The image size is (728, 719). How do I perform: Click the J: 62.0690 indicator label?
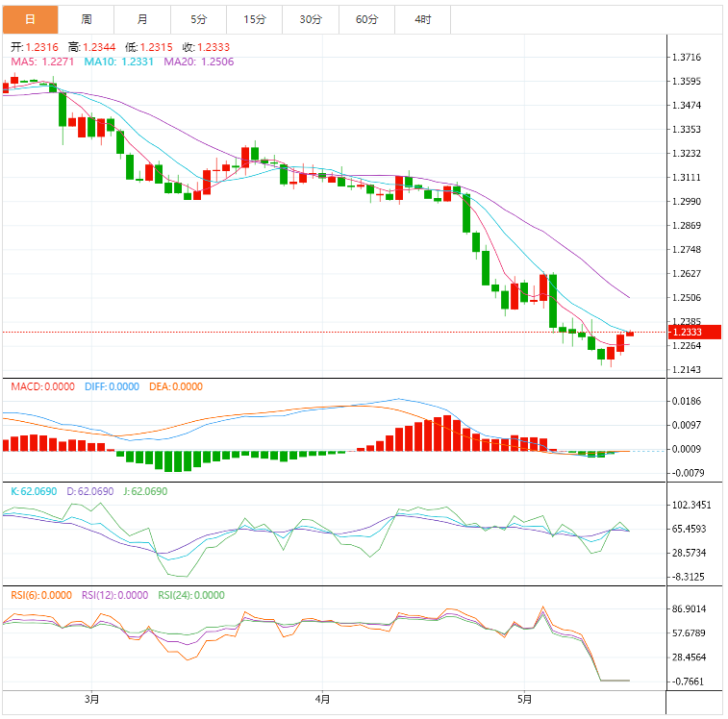click(145, 491)
